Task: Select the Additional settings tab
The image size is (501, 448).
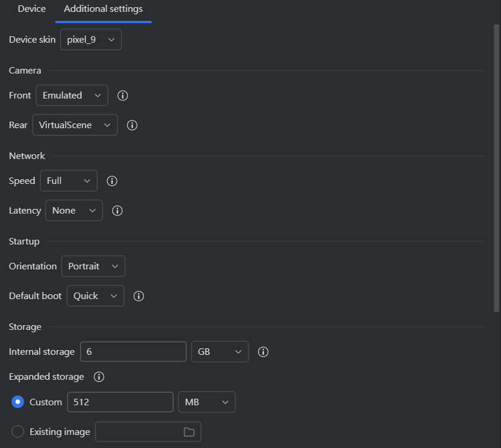Action: (x=103, y=9)
